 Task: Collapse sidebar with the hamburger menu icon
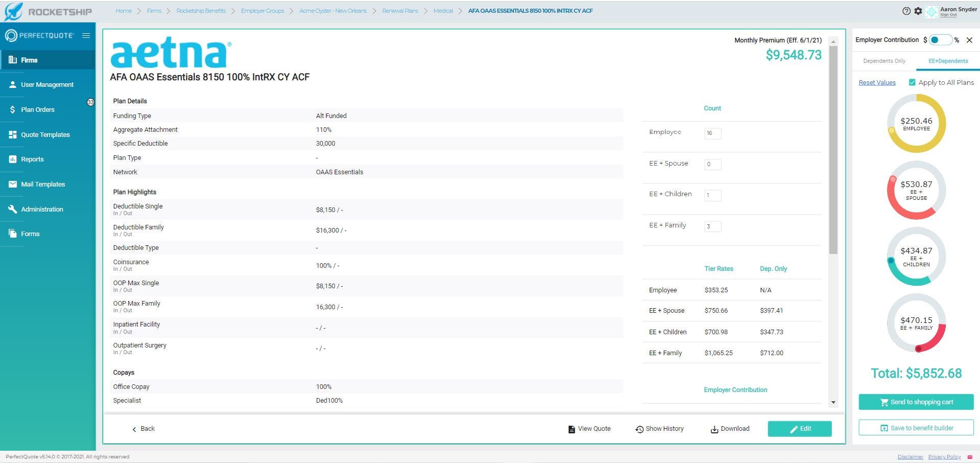(86, 35)
